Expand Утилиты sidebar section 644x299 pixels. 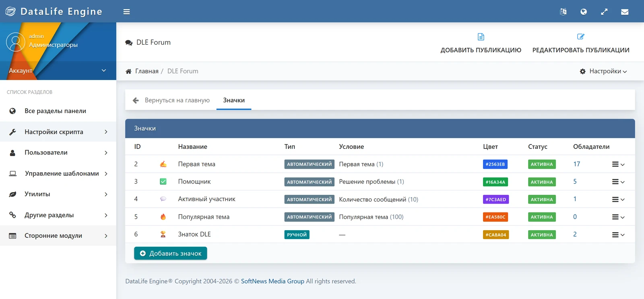coord(58,194)
